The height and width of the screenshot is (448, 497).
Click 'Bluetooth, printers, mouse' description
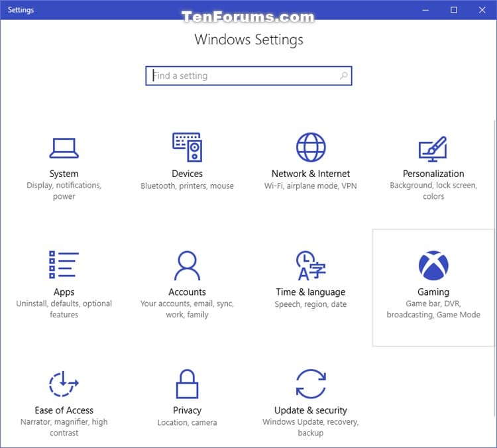click(x=187, y=186)
